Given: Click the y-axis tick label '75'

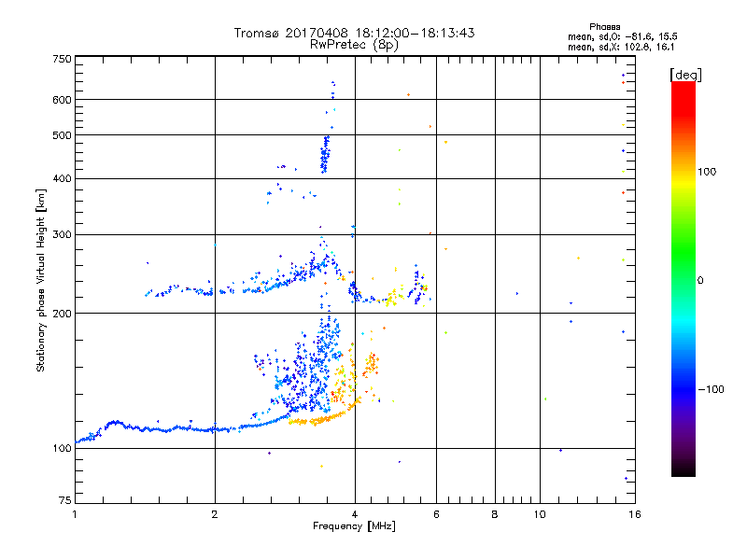Looking at the screenshot, I should 65,500.
